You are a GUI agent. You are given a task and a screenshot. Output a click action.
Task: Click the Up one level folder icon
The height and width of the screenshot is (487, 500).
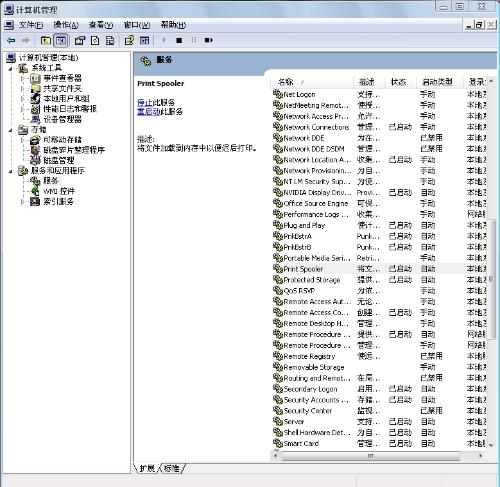click(46, 40)
